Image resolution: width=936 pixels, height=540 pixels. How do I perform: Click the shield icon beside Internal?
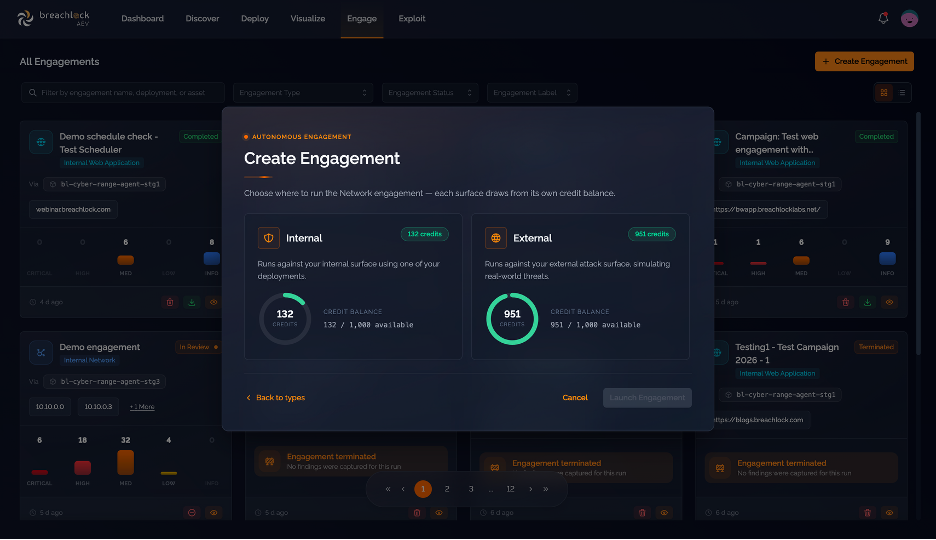(x=269, y=237)
